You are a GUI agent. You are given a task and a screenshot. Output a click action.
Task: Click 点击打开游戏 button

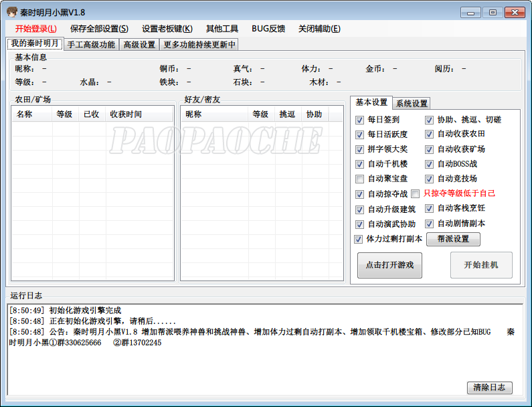coord(389,265)
